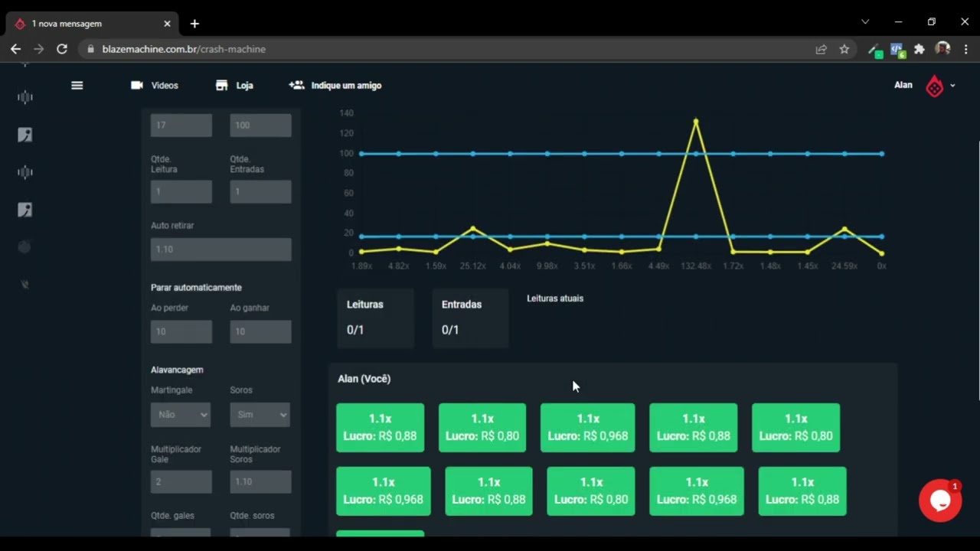Open the Soros dropdown showing Sim
This screenshot has width=980, height=551.
[260, 414]
